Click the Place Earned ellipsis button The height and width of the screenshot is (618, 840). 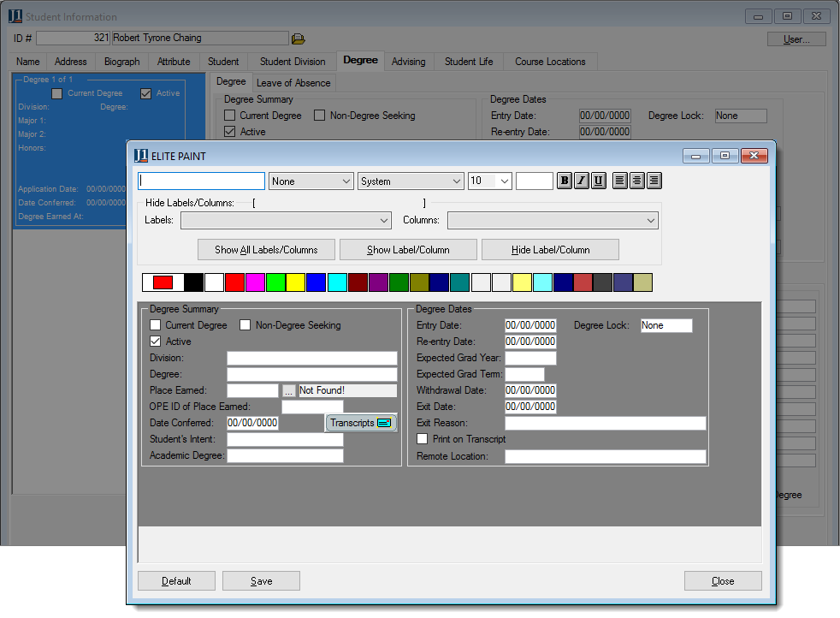288,390
